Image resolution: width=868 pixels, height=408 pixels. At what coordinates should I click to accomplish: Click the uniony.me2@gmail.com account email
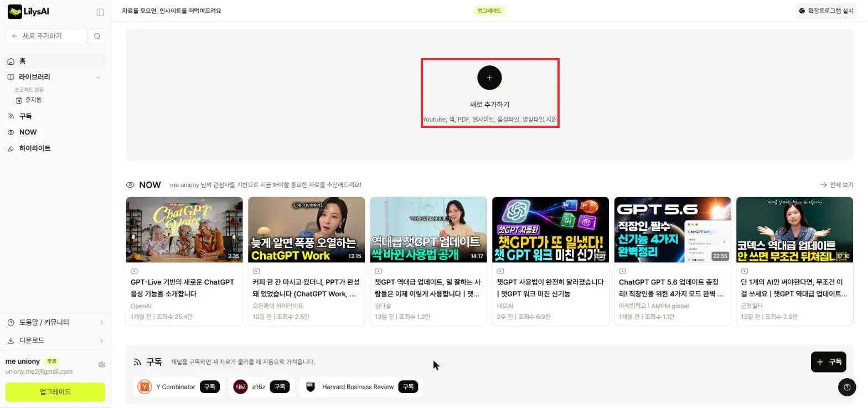(39, 371)
